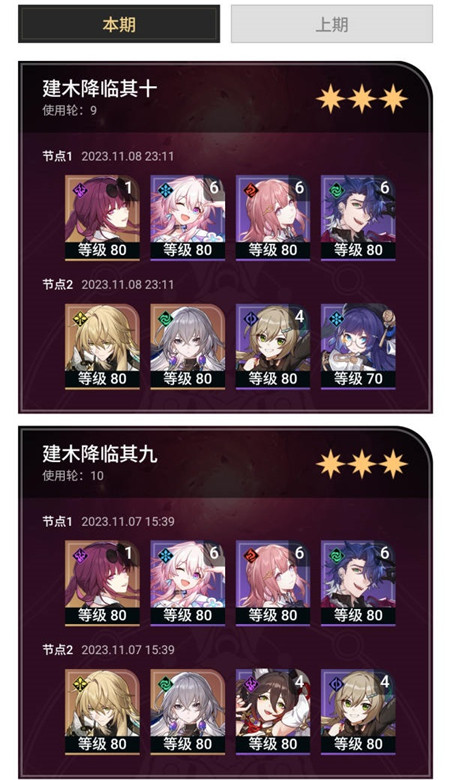Click the wind element icon on blue-haired man in 其十
The width and height of the screenshot is (450, 780).
pyautogui.click(x=336, y=191)
